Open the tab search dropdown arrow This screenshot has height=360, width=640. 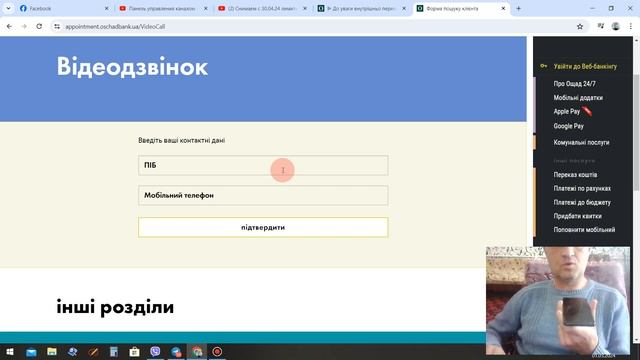pos(8,8)
